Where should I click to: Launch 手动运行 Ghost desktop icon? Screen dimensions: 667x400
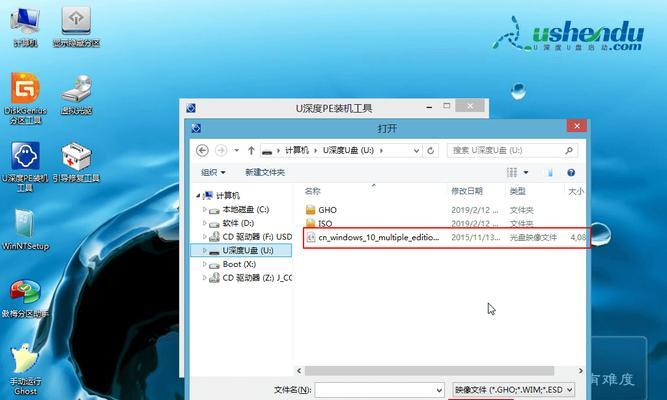coord(25,369)
